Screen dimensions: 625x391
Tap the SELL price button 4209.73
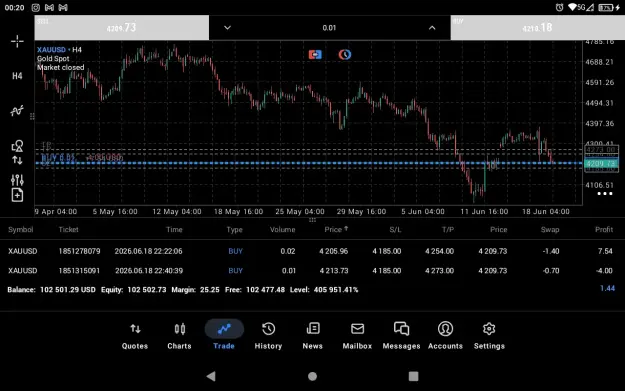click(122, 28)
